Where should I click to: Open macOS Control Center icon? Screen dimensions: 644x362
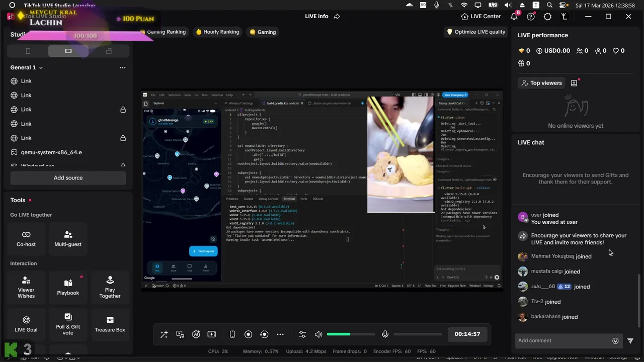[x=563, y=5]
